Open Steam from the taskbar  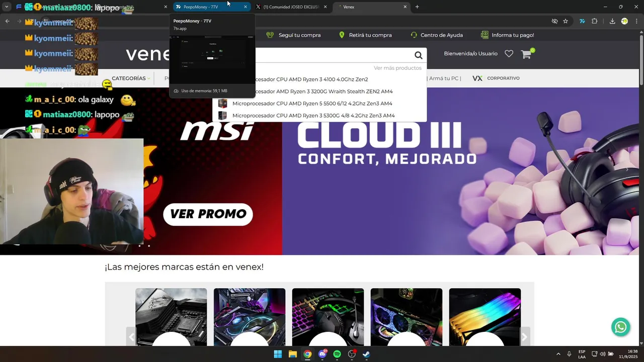(x=367, y=354)
